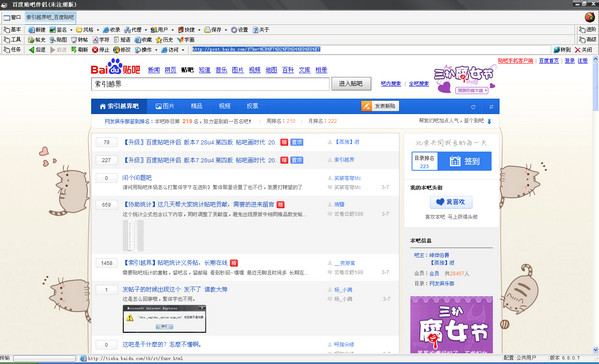Click the heart 我喜欢 button

(x=451, y=202)
